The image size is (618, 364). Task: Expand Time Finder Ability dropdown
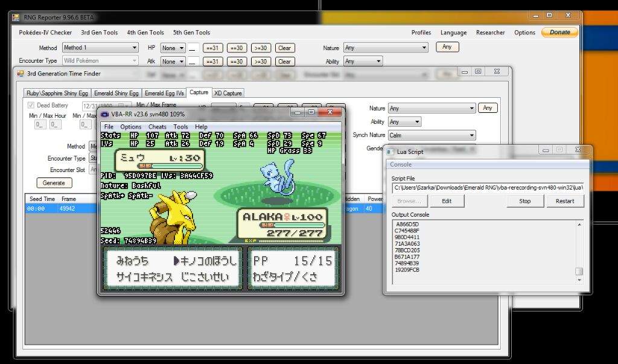(x=405, y=122)
